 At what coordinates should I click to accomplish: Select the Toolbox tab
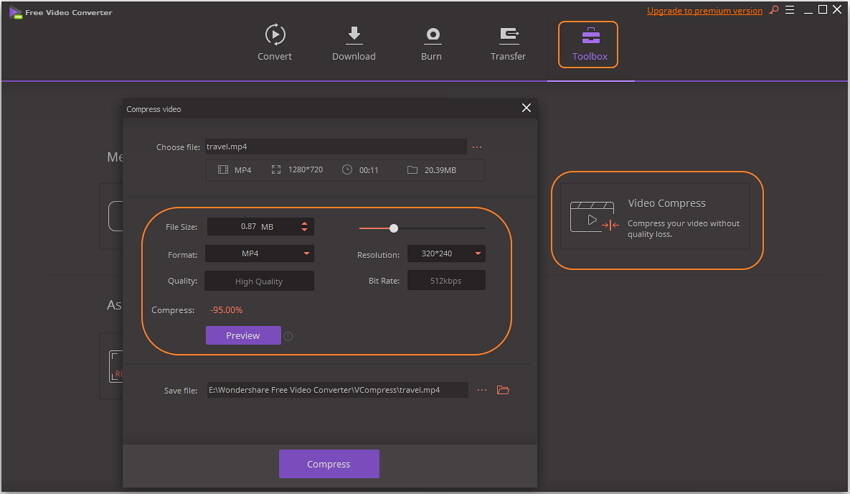click(589, 44)
